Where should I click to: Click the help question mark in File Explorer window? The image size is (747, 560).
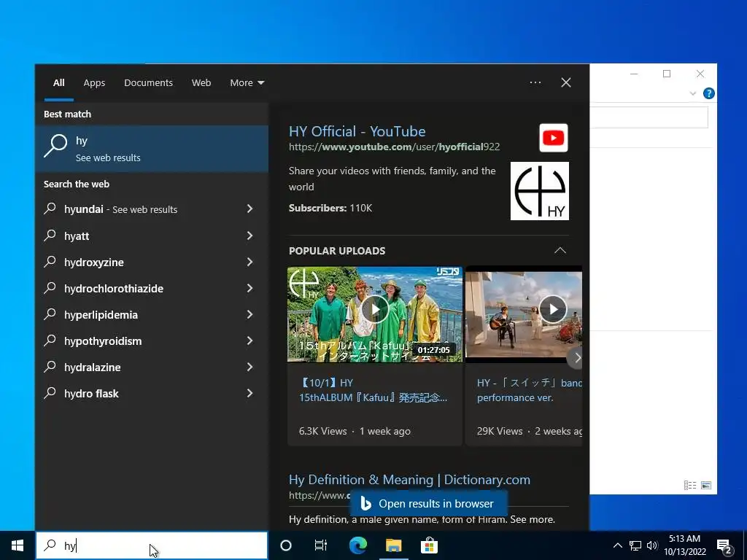[708, 93]
